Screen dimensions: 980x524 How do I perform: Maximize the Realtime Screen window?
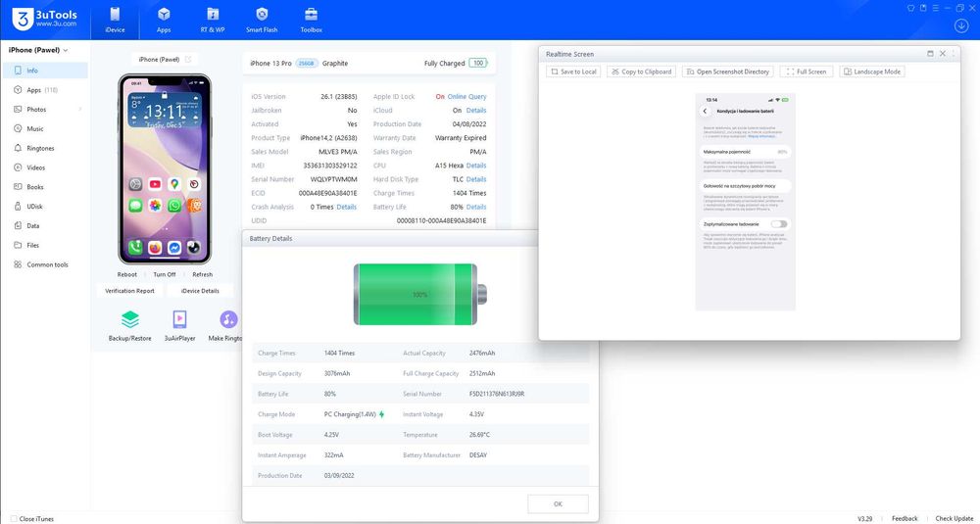click(x=930, y=54)
